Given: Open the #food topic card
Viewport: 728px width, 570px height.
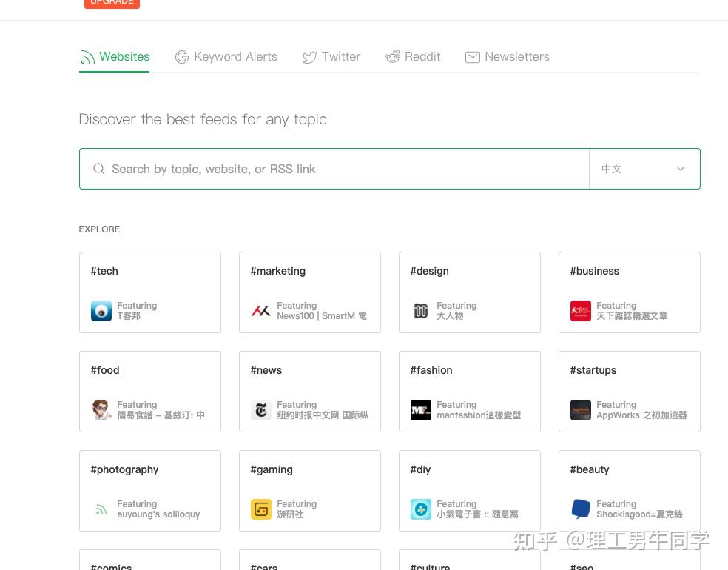Looking at the screenshot, I should pyautogui.click(x=150, y=392).
